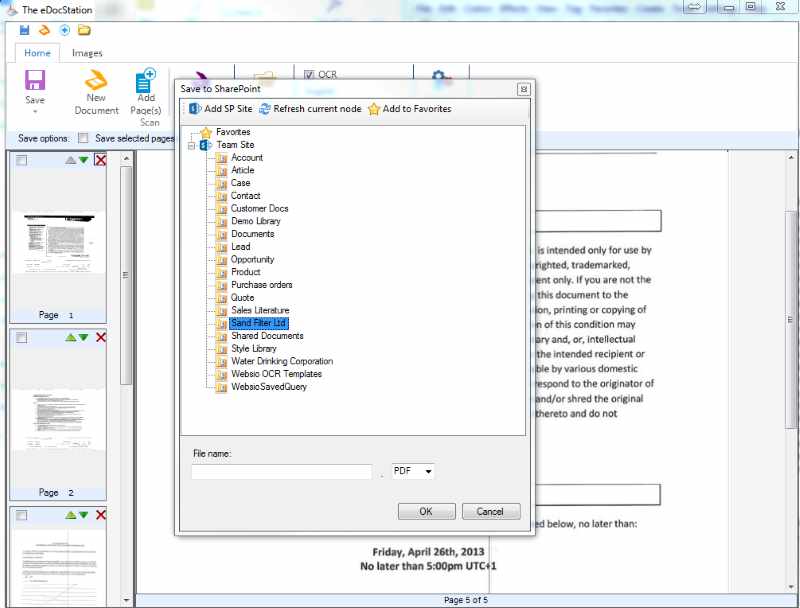This screenshot has height=608, width=800.
Task: Close the Save to SharePoint dialog
Action: (x=523, y=90)
